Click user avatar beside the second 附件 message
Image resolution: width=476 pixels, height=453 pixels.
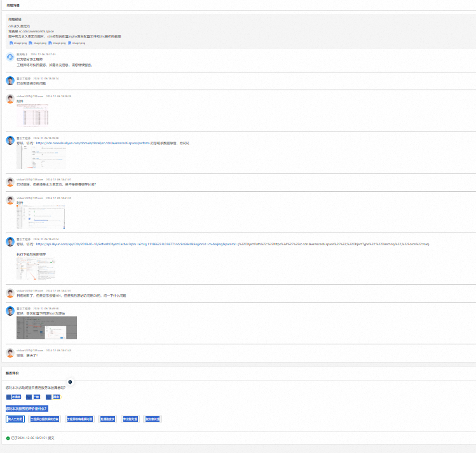pos(10,200)
